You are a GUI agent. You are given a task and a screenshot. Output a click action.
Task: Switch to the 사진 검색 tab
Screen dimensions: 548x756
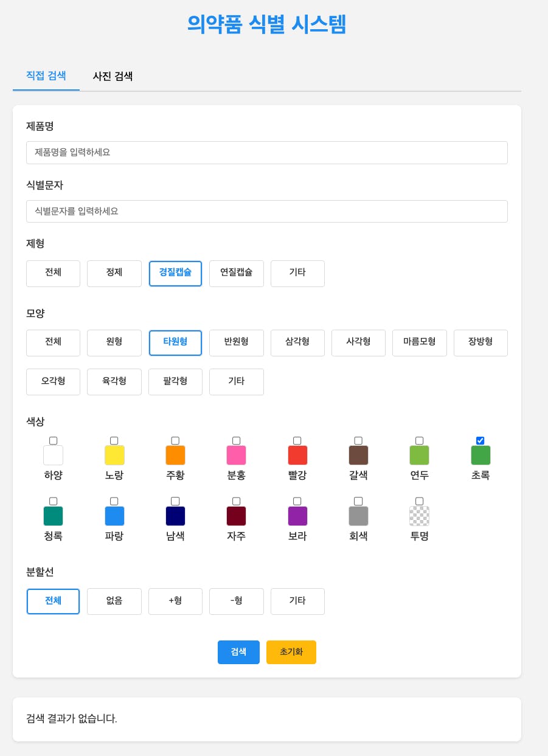[x=113, y=77]
